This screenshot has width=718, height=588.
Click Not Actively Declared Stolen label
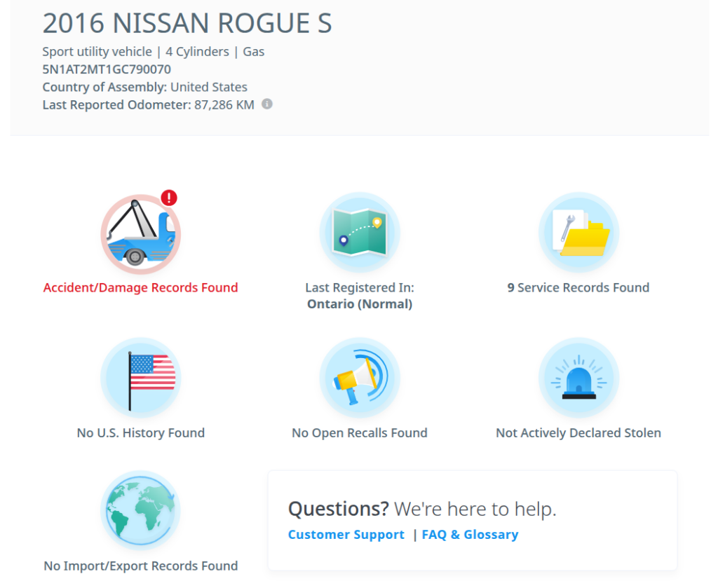[x=578, y=433]
